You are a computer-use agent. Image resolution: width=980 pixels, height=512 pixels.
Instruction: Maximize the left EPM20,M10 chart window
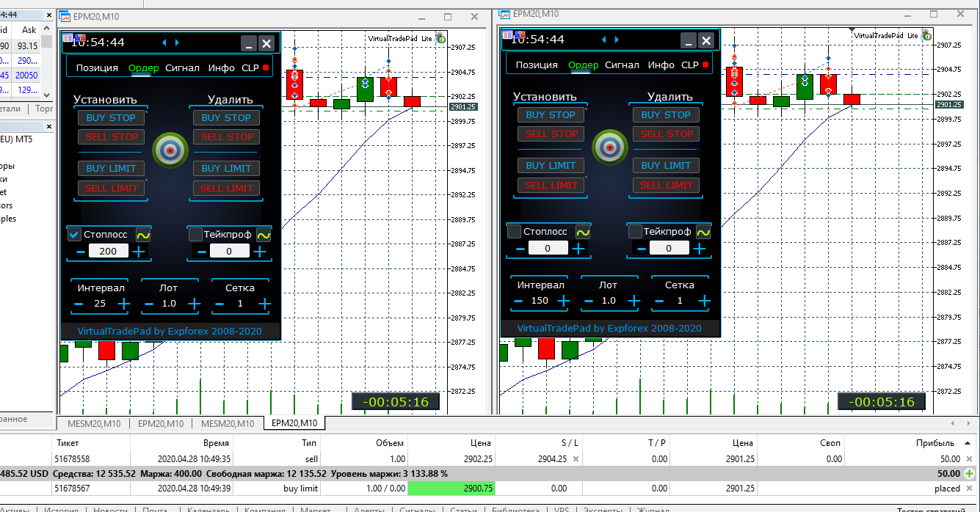[x=448, y=16]
